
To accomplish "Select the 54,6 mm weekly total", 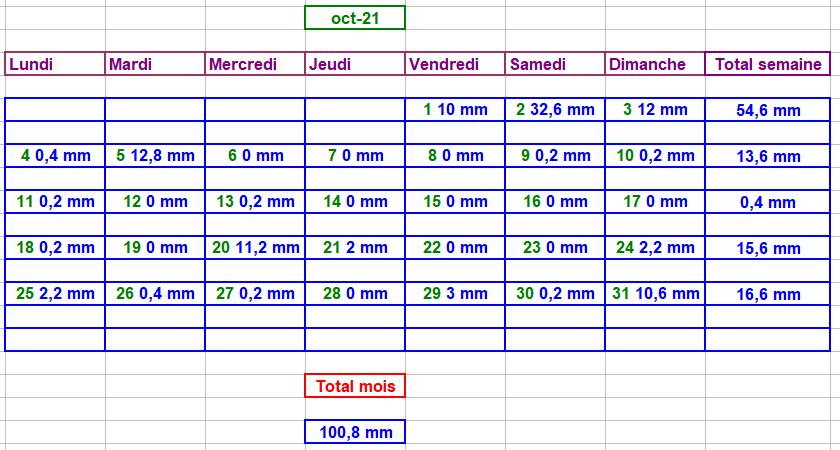I will click(768, 110).
